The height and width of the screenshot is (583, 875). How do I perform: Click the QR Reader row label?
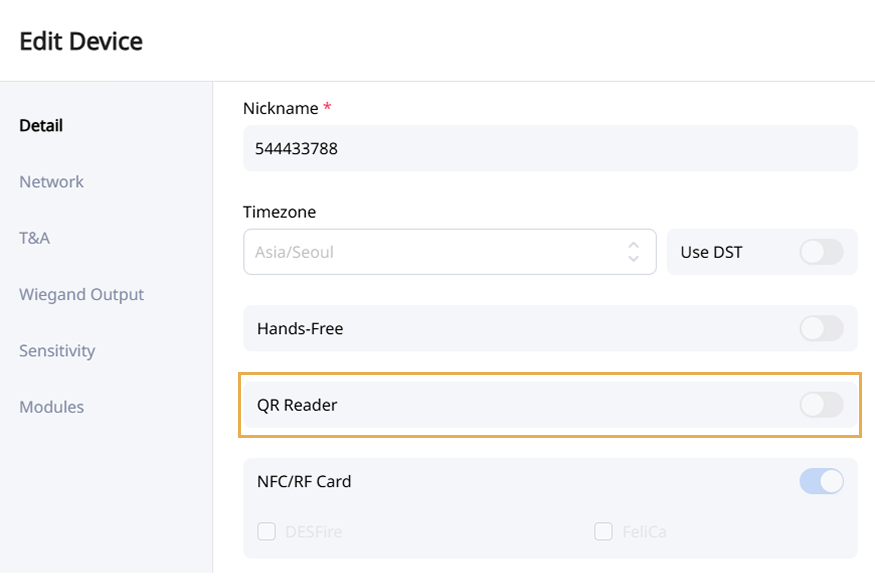297,405
